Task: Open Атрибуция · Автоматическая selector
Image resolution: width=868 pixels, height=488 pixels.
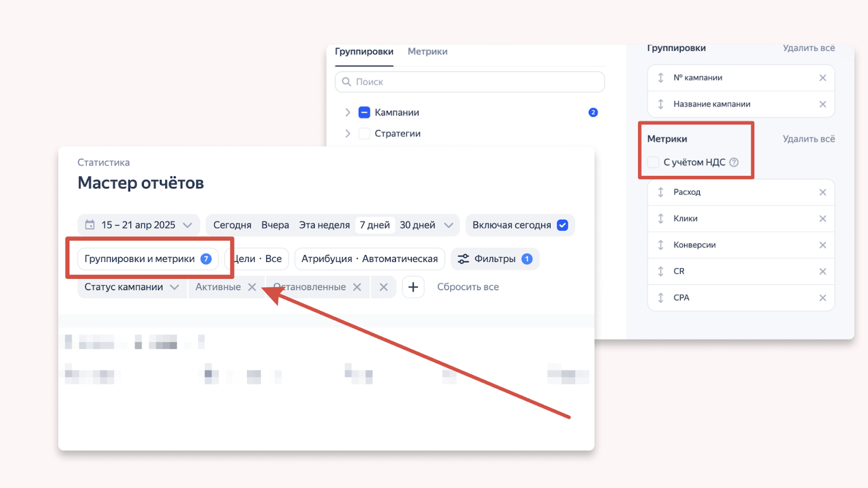Action: point(369,259)
